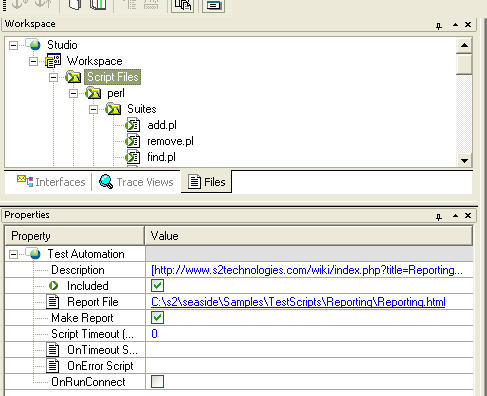
Task: Select find.pl in the tree
Action: (x=161, y=157)
